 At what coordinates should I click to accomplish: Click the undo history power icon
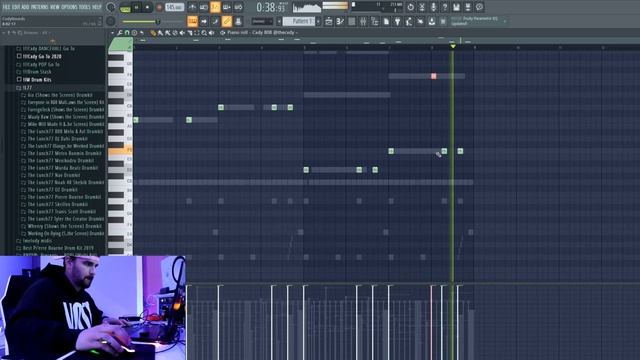pyautogui.click(x=411, y=7)
